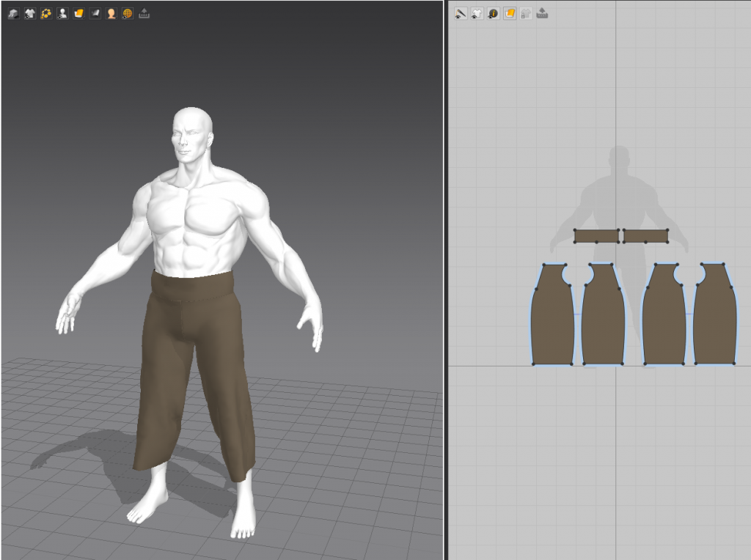751x560 pixels.
Task: Toggle pattern visibility in the 2D window toolbar
Action: 477,13
